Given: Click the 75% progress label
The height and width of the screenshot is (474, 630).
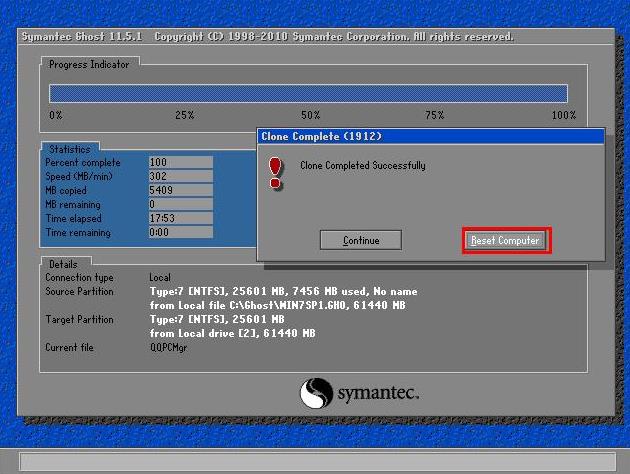Looking at the screenshot, I should coord(435,115).
